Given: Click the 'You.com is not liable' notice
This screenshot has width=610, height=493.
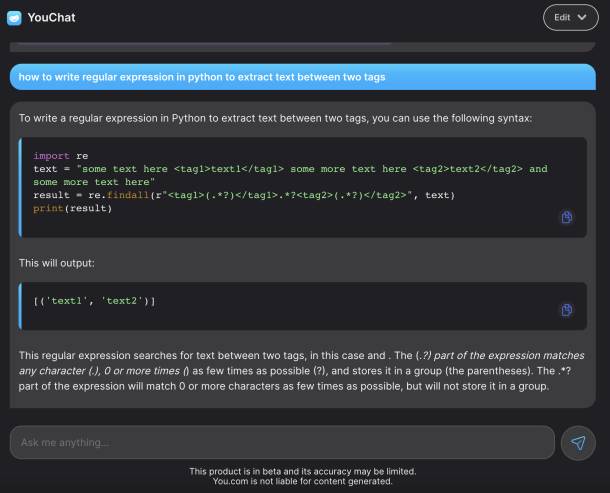Looking at the screenshot, I should (x=303, y=481).
